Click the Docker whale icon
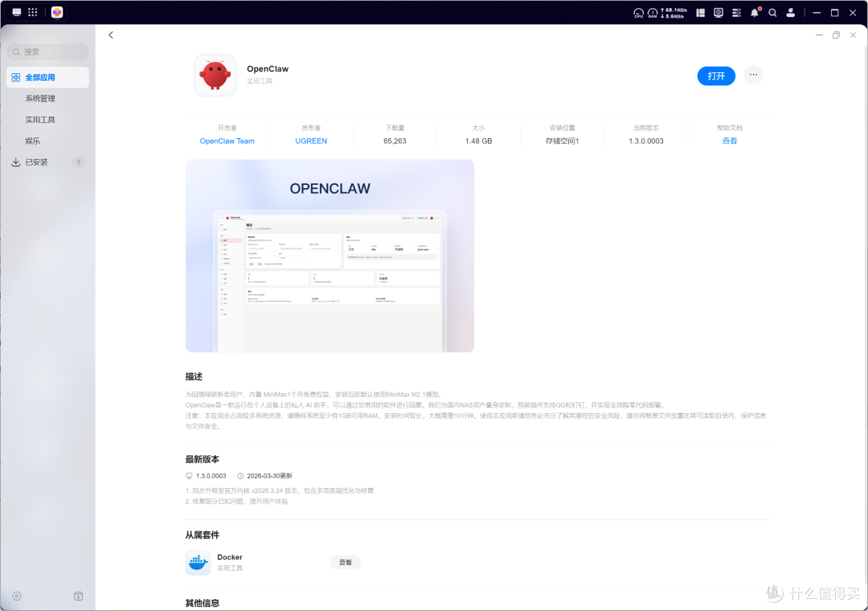Image resolution: width=868 pixels, height=611 pixels. point(199,562)
